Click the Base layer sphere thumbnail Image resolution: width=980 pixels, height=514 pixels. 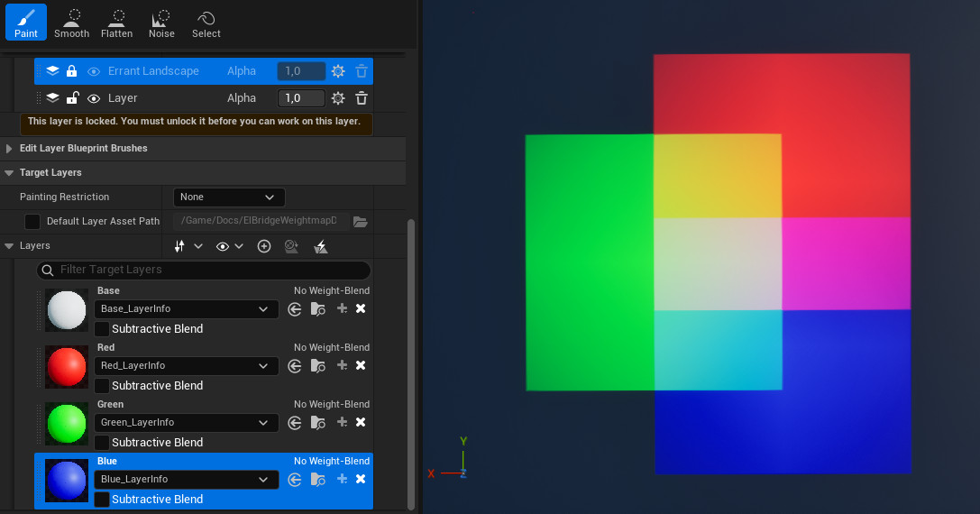pos(67,310)
